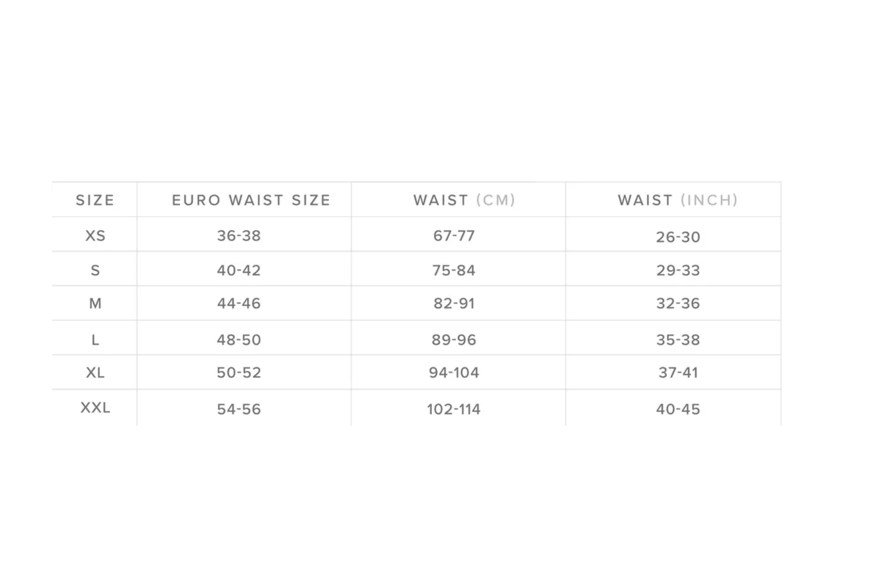Select the 35-38 waist inch value
Viewport: 876px width, 588px height.
pos(678,340)
